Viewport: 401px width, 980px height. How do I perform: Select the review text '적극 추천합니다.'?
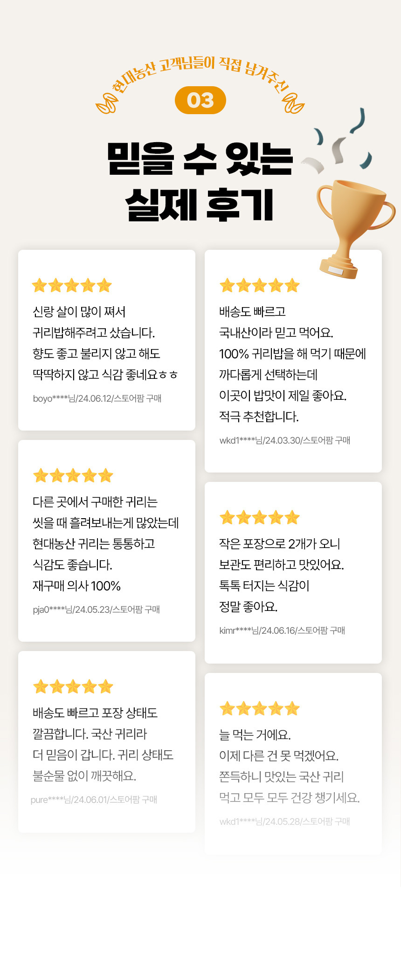(x=259, y=416)
